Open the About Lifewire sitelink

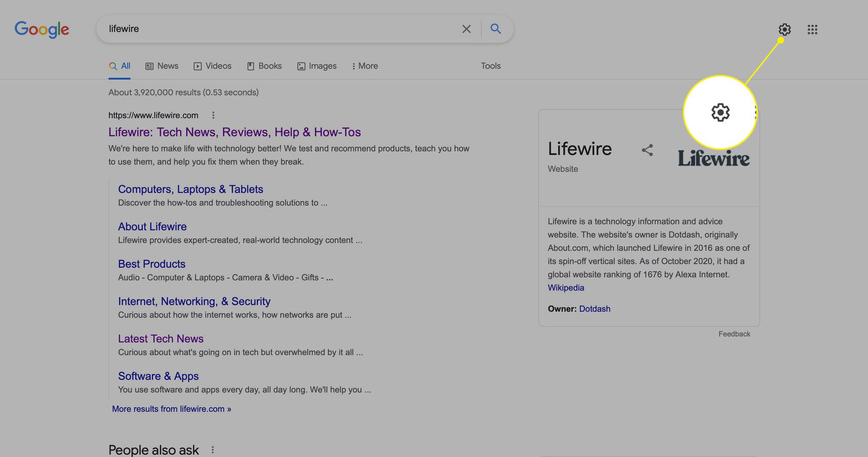click(152, 227)
